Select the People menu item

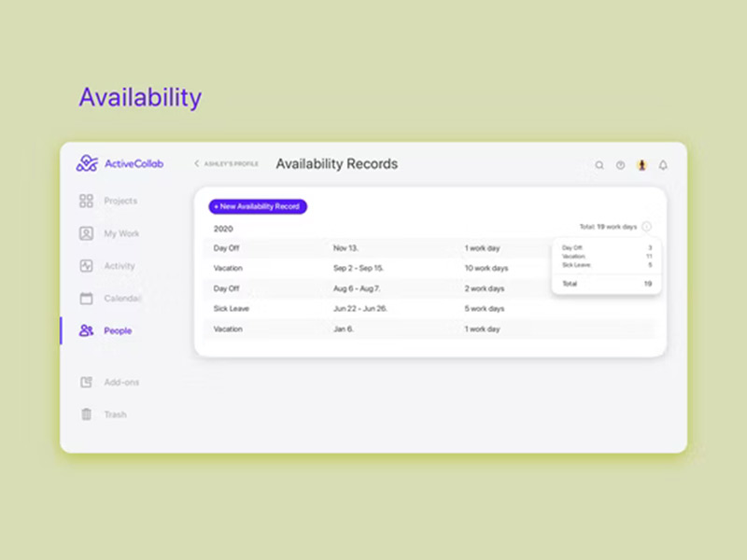pos(118,331)
